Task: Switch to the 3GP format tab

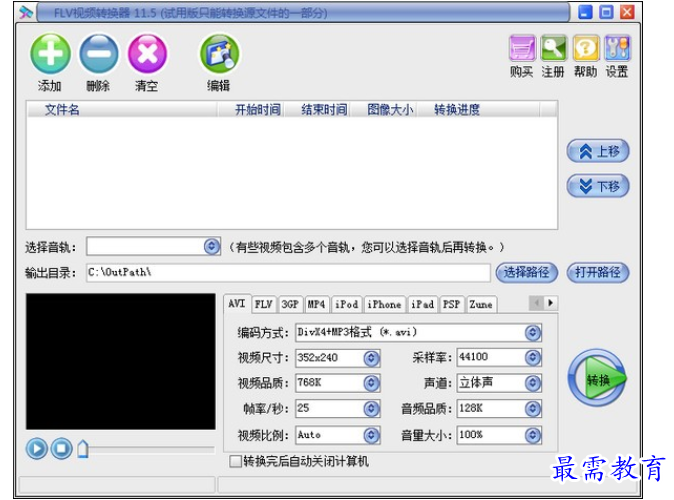Action: point(290,304)
